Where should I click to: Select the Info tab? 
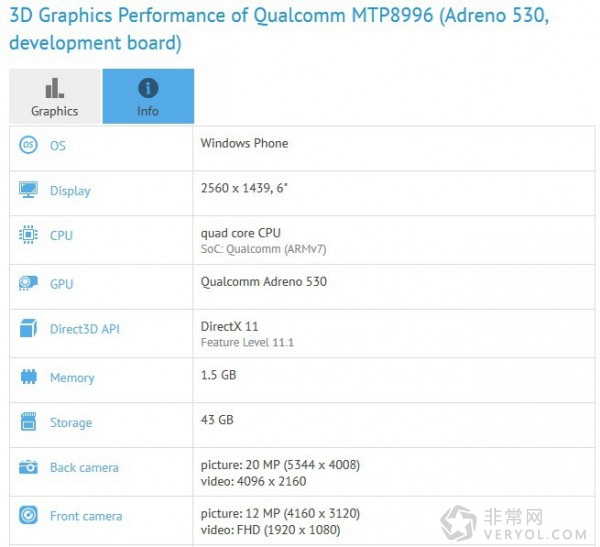click(x=148, y=96)
